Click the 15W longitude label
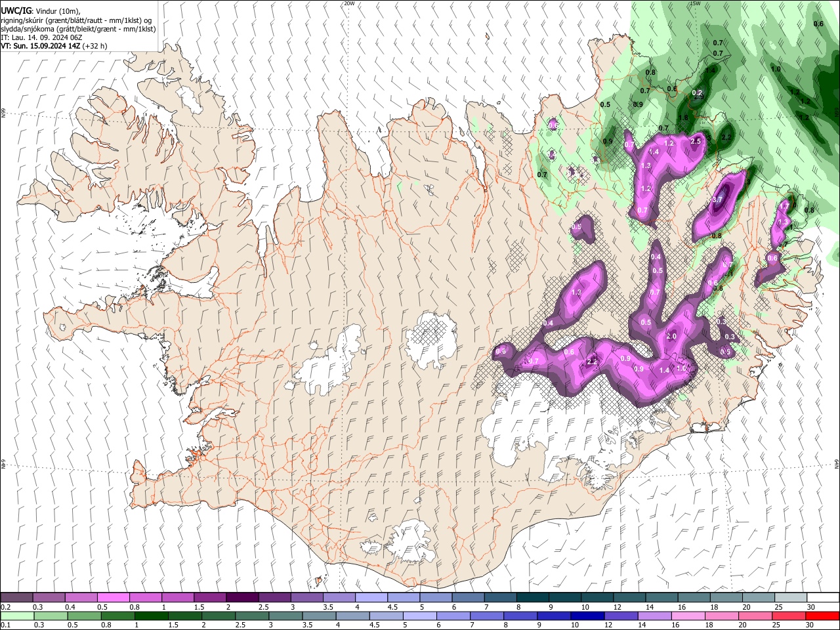This screenshot has width=840, height=630. tap(695, 3)
